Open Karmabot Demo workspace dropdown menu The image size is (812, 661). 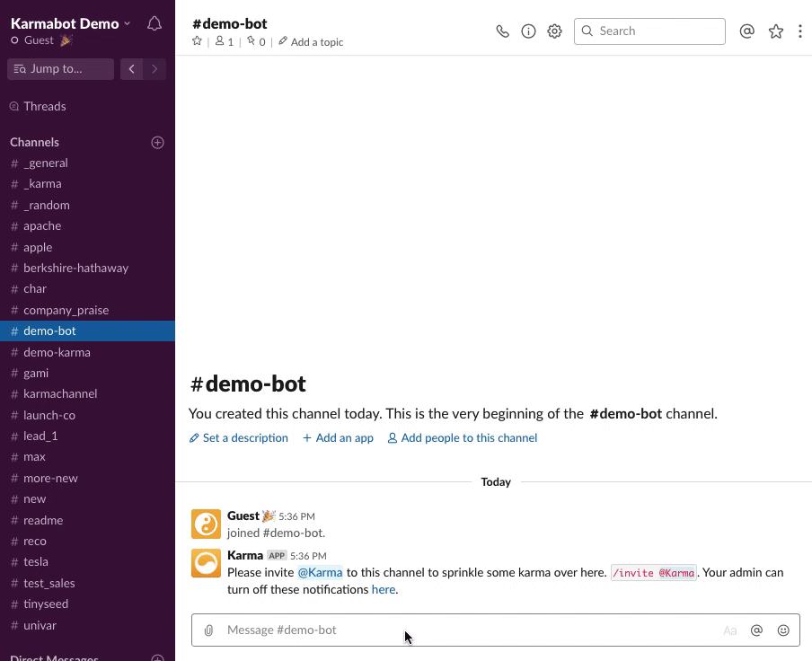click(70, 24)
